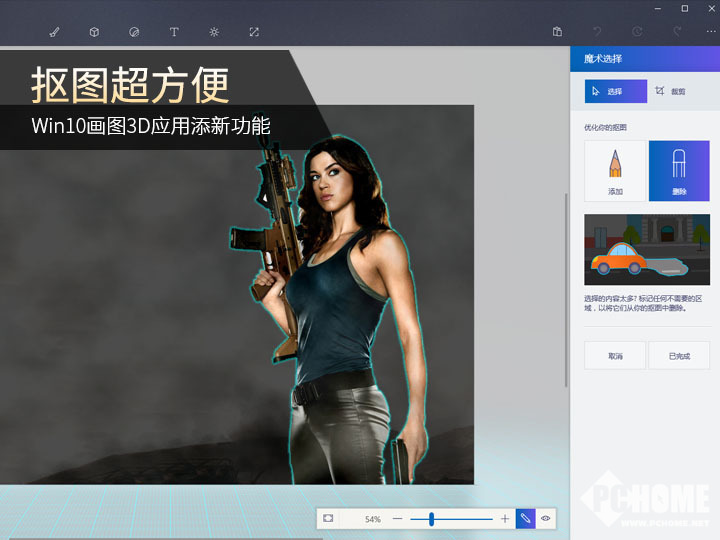Click the fit-to-screen icon in zoom bar
Screen dimensions: 720x540
(328, 518)
